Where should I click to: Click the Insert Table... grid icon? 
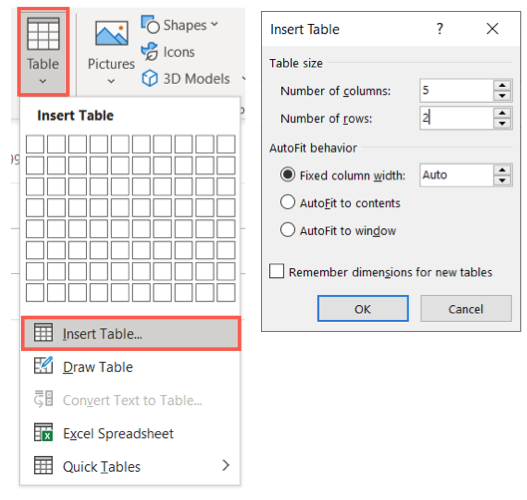click(43, 332)
